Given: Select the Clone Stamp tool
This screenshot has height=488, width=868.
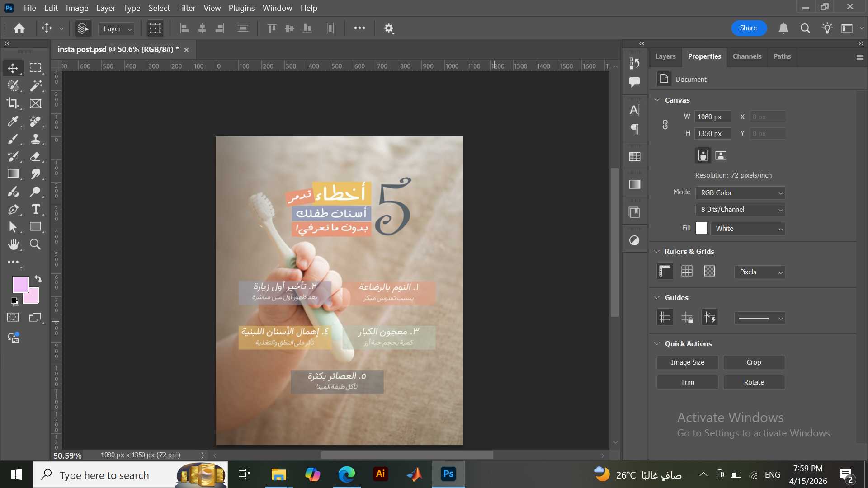Looking at the screenshot, I should (35, 139).
